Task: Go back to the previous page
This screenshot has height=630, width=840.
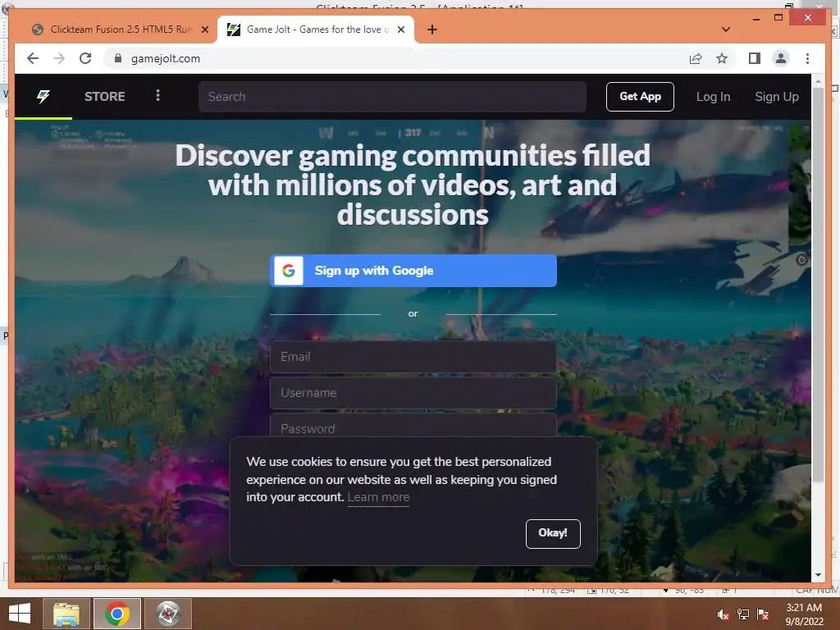Action: click(x=33, y=58)
